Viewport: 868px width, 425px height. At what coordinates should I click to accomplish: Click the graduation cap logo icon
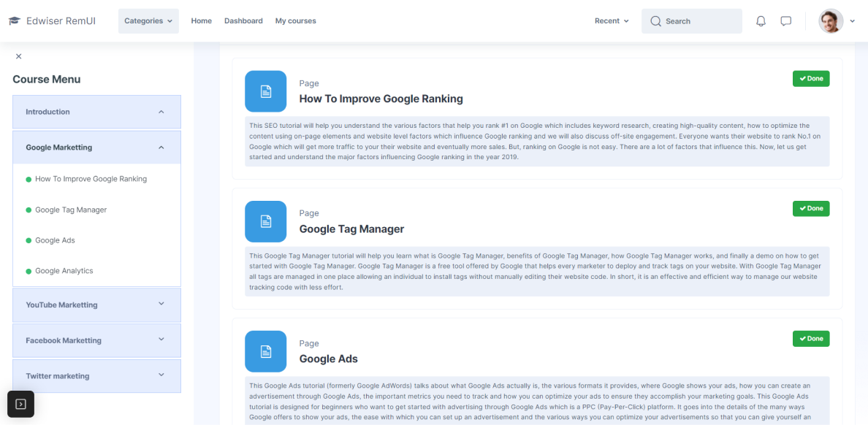point(15,21)
